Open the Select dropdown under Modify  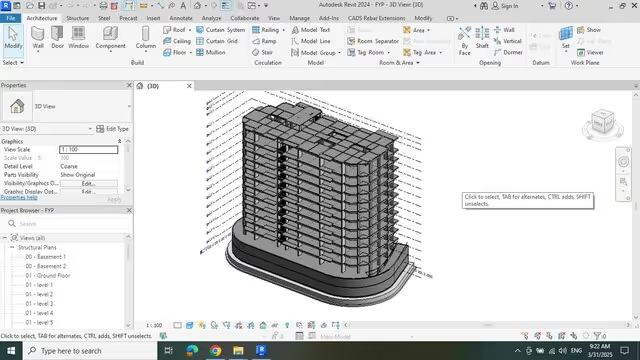13,62
